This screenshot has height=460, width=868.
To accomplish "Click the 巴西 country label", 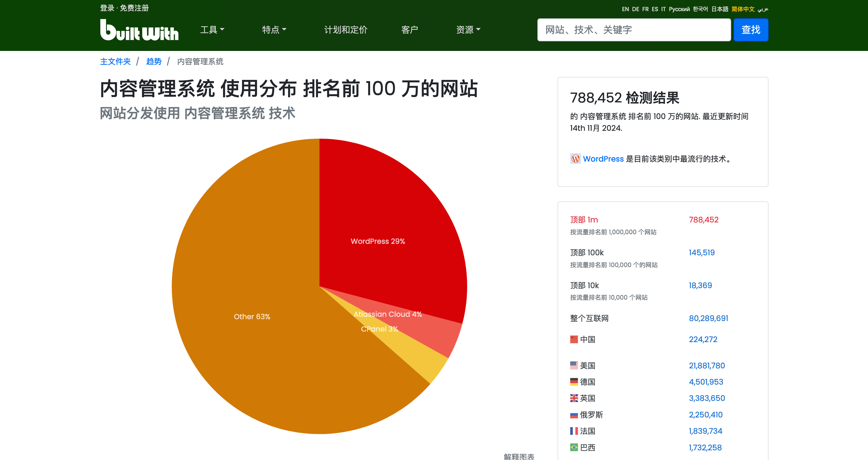I will 587,448.
